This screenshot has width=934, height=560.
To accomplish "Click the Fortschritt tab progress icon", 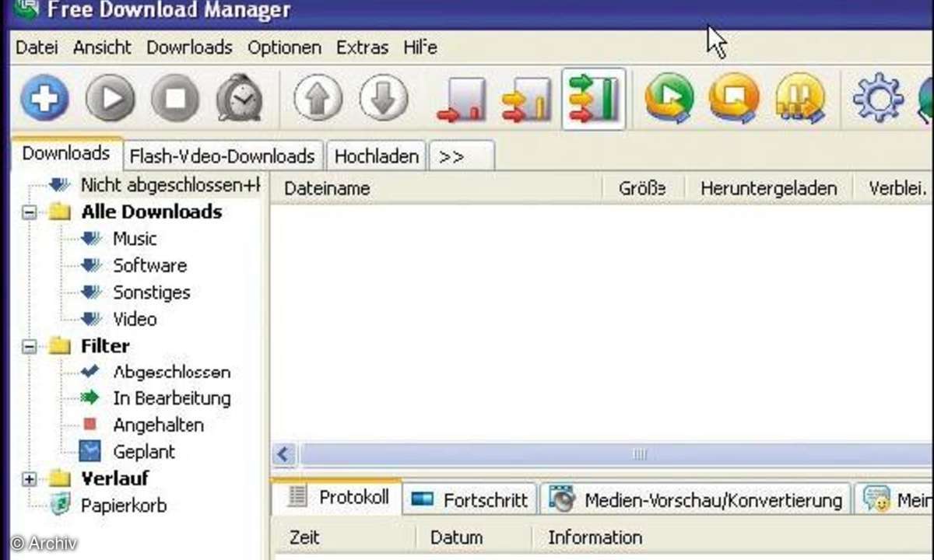I will pos(422,499).
